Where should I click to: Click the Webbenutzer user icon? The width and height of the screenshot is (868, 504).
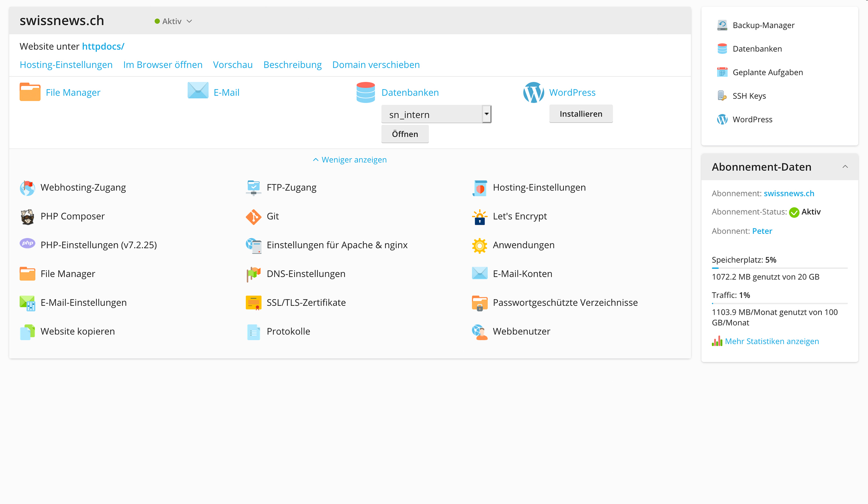click(x=479, y=332)
